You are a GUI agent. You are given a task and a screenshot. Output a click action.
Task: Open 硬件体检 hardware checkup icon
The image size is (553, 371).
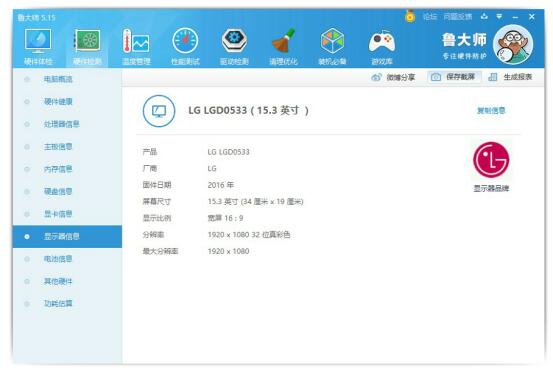[38, 41]
